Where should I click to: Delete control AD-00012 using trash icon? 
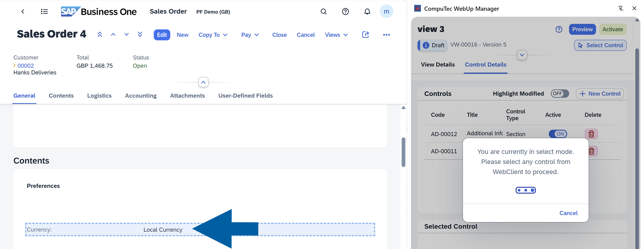tap(591, 134)
